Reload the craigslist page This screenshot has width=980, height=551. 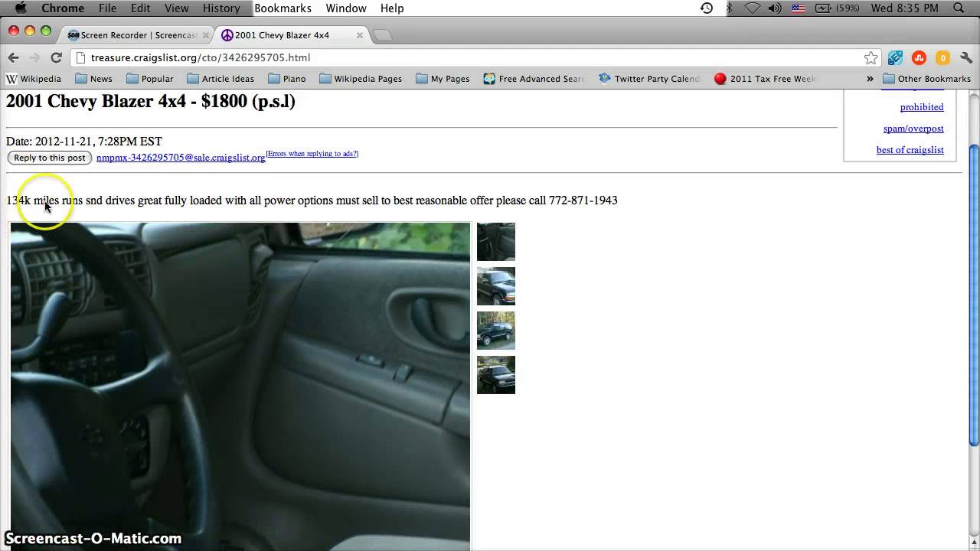(x=56, y=57)
